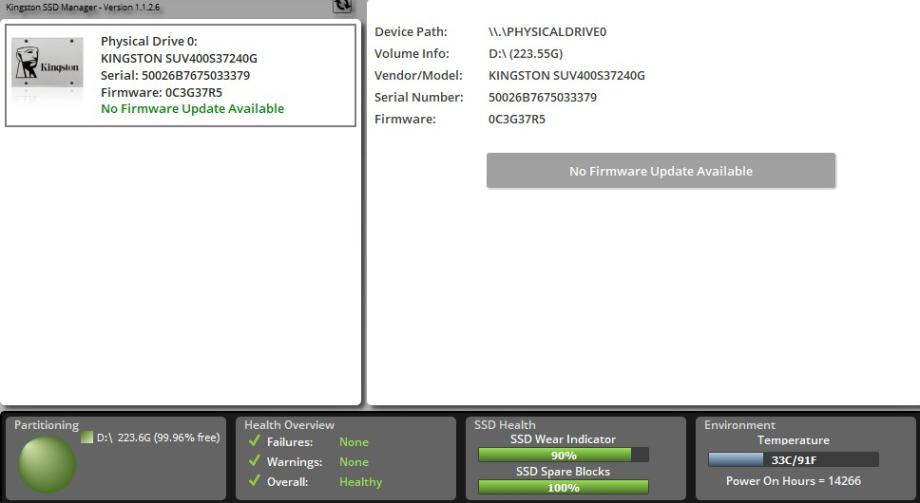Viewport: 920px width, 503px height.
Task: Click the Temperature label
Action: tap(793, 440)
